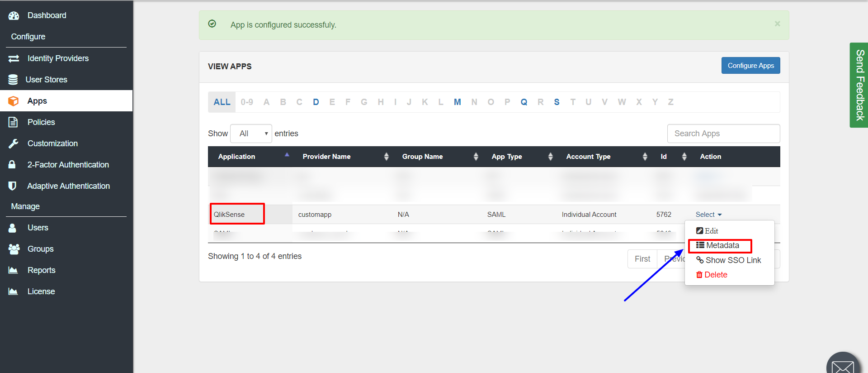The width and height of the screenshot is (868, 373).
Task: Open the Show entries dropdown
Action: [251, 134]
